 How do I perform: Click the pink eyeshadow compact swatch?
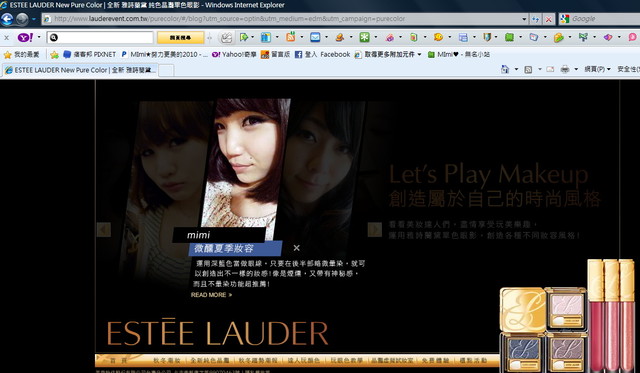566,309
